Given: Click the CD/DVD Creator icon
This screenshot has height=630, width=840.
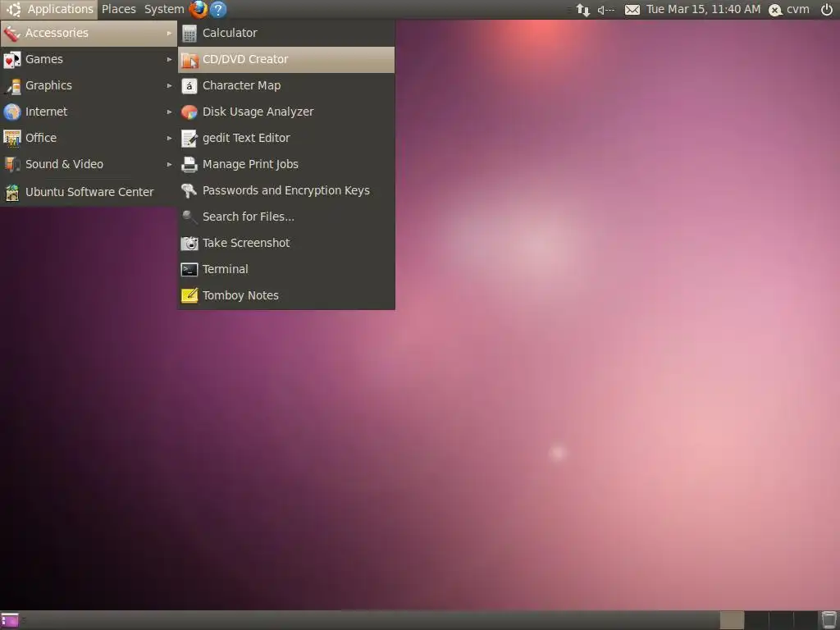Looking at the screenshot, I should pyautogui.click(x=189, y=59).
